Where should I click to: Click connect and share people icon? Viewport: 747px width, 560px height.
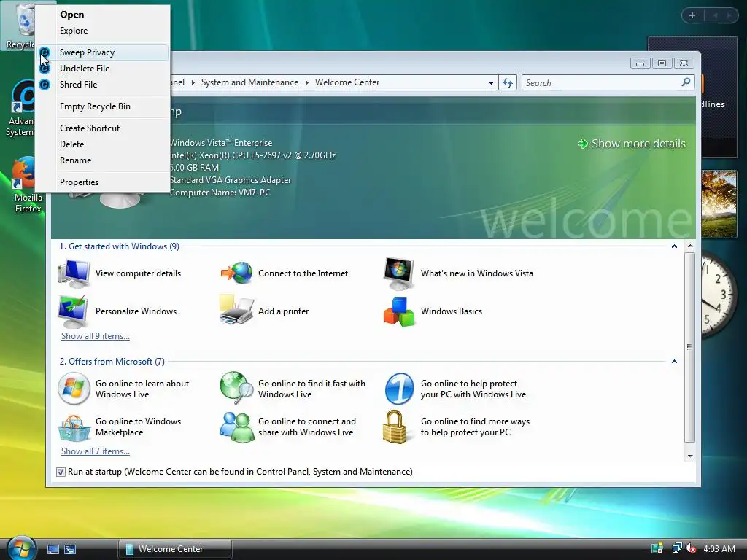coord(237,427)
